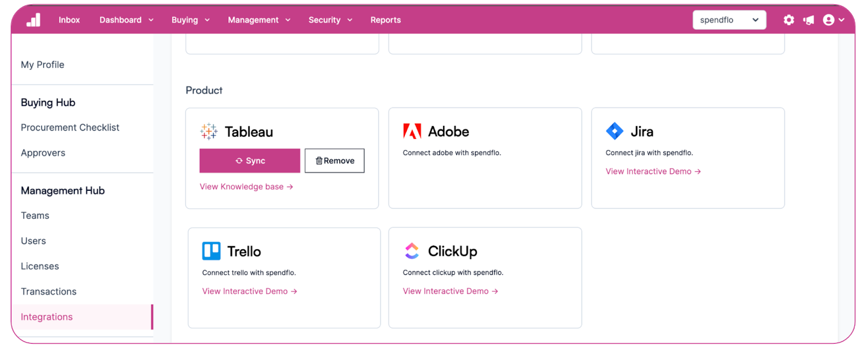Image resolution: width=868 pixels, height=348 pixels.
Task: Open Jira View Interactive Demo link
Action: [x=653, y=171]
